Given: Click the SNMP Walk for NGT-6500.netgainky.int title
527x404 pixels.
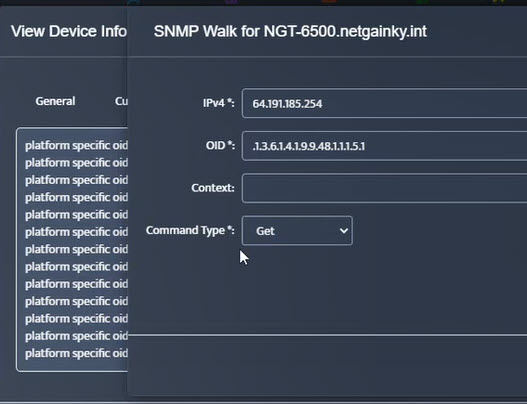Looking at the screenshot, I should pyautogui.click(x=290, y=32).
